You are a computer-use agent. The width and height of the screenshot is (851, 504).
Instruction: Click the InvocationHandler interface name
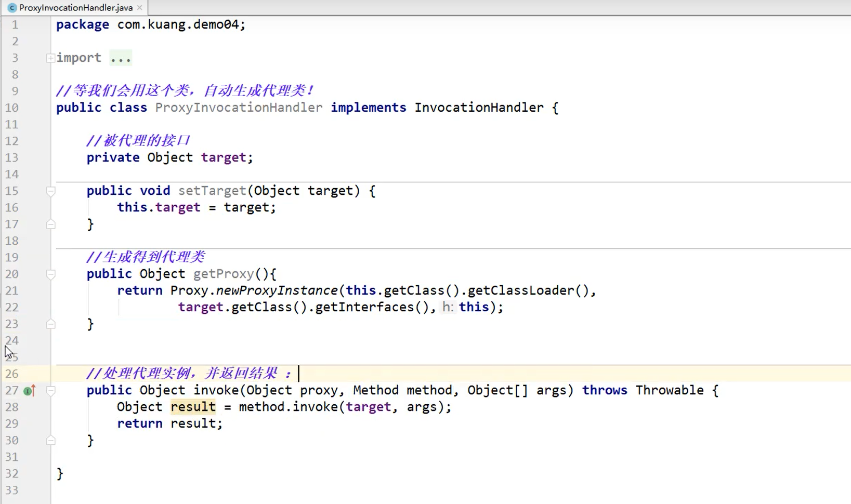point(479,108)
